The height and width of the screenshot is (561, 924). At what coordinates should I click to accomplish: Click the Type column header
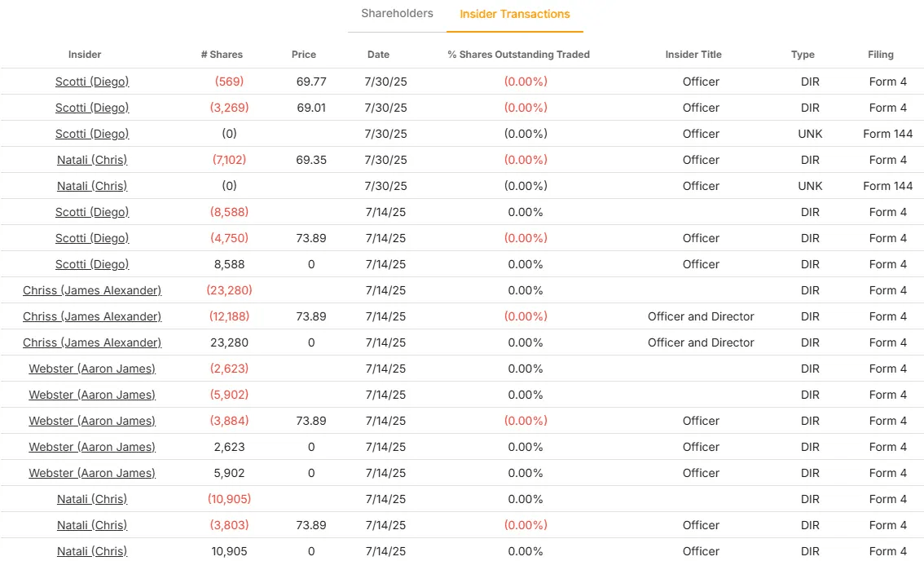tap(803, 55)
